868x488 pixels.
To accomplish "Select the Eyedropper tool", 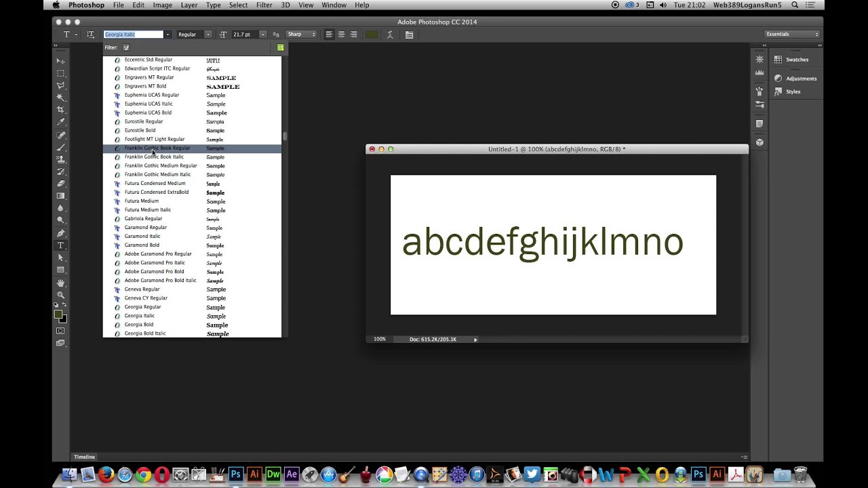I will (x=60, y=122).
